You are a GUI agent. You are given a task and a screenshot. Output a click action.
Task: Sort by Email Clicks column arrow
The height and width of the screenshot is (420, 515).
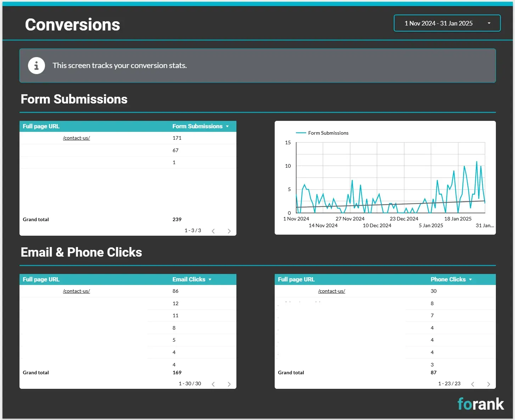click(210, 280)
